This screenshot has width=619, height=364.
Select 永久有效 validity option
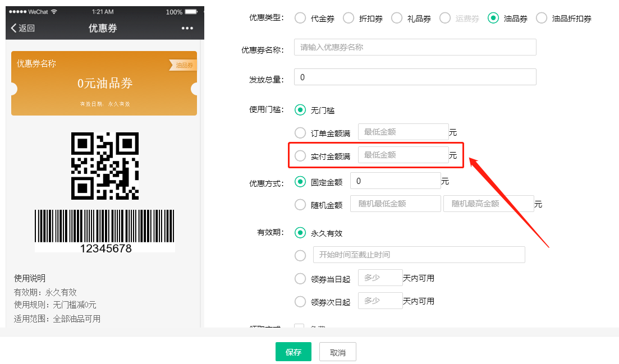coord(300,233)
